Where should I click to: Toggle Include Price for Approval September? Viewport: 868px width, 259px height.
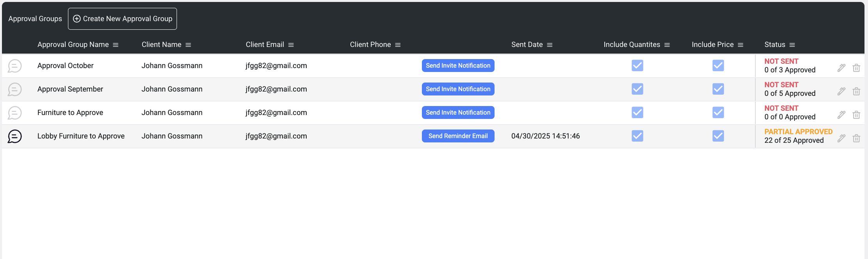pyautogui.click(x=718, y=89)
